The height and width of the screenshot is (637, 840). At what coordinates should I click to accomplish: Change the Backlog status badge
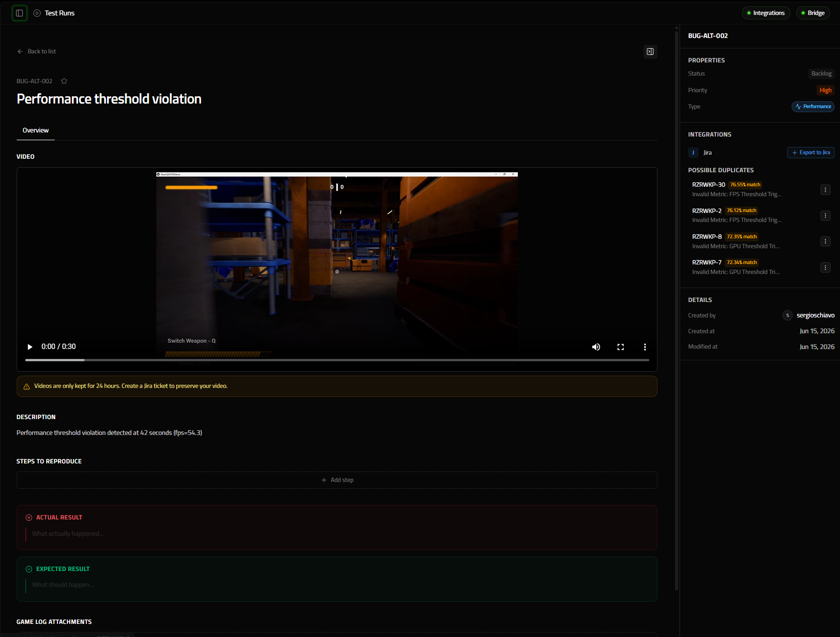[821, 74]
